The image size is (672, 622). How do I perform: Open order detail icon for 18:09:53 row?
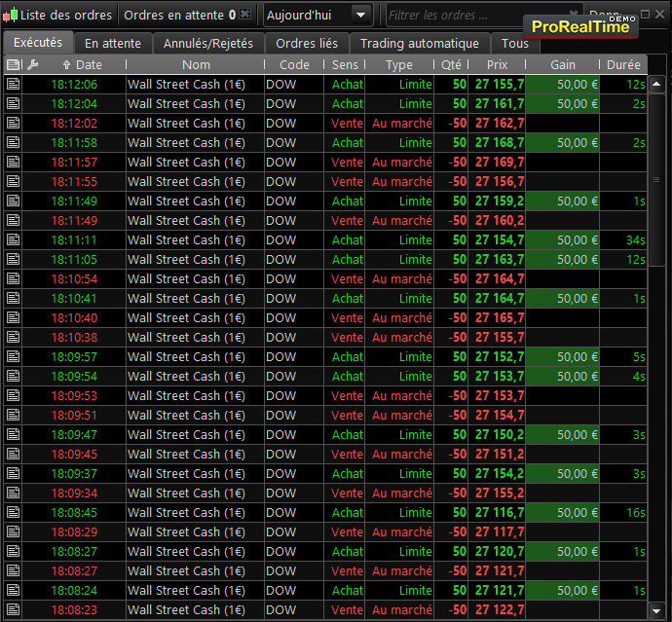[14, 395]
